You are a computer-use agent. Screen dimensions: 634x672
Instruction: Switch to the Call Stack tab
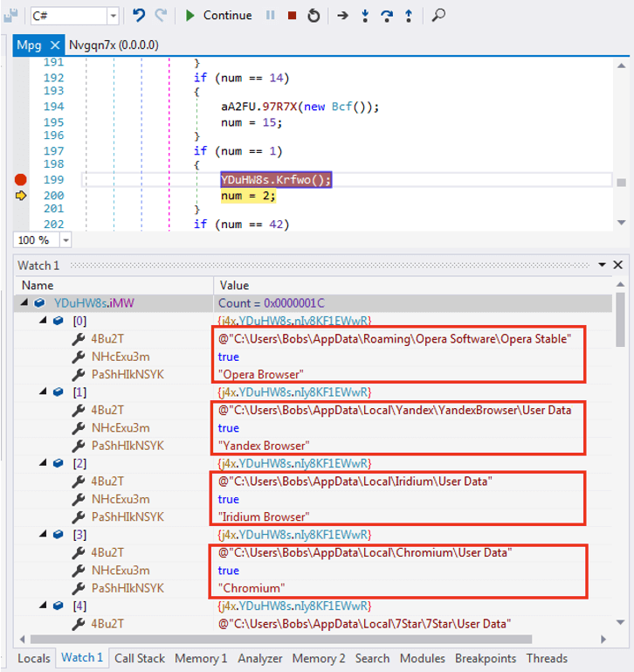point(140,658)
